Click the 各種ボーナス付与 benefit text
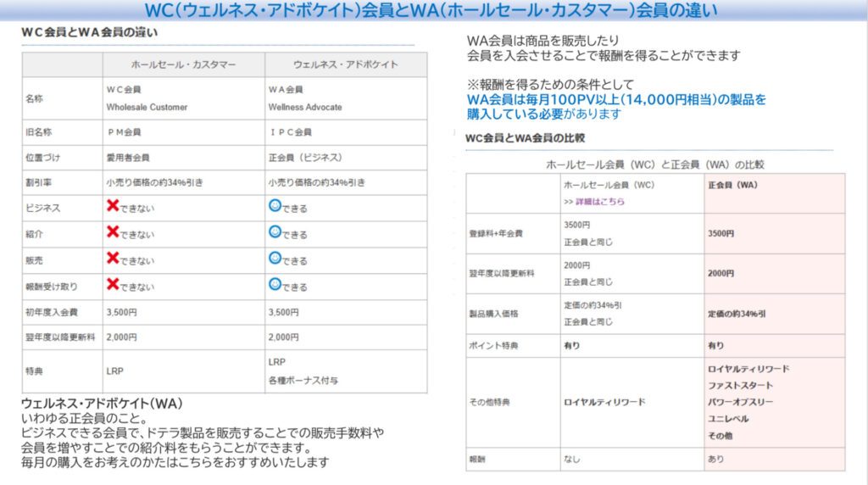The height and width of the screenshot is (485, 868). pyautogui.click(x=303, y=381)
